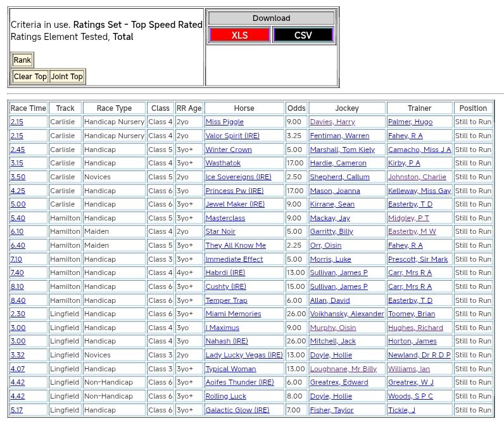
Task: Open the 5.40 Hamilton race link
Action: [18, 218]
